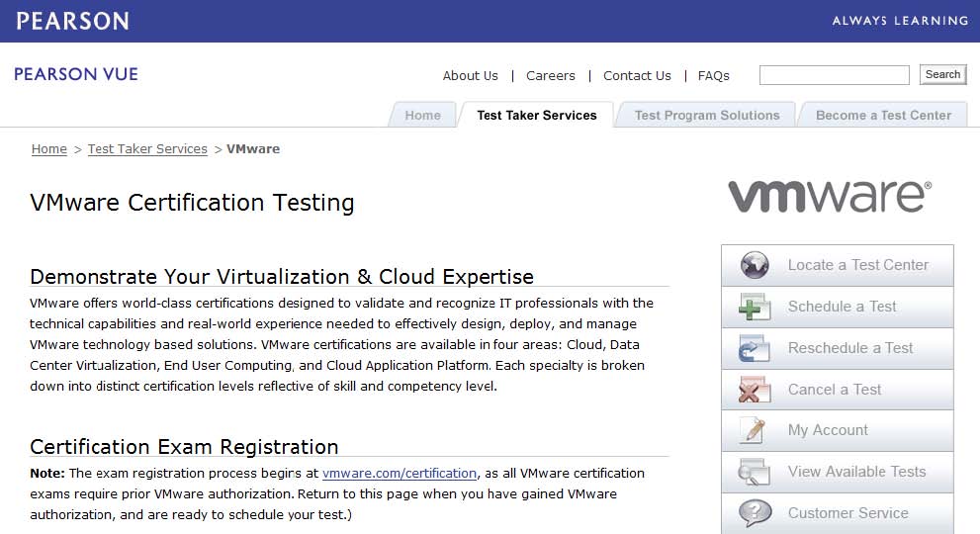Open the vmware.com/certification link
This screenshot has height=534, width=980.
(x=400, y=474)
